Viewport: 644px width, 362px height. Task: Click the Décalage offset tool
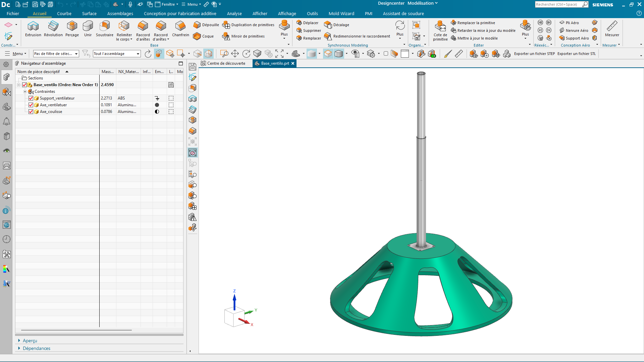[x=337, y=25]
